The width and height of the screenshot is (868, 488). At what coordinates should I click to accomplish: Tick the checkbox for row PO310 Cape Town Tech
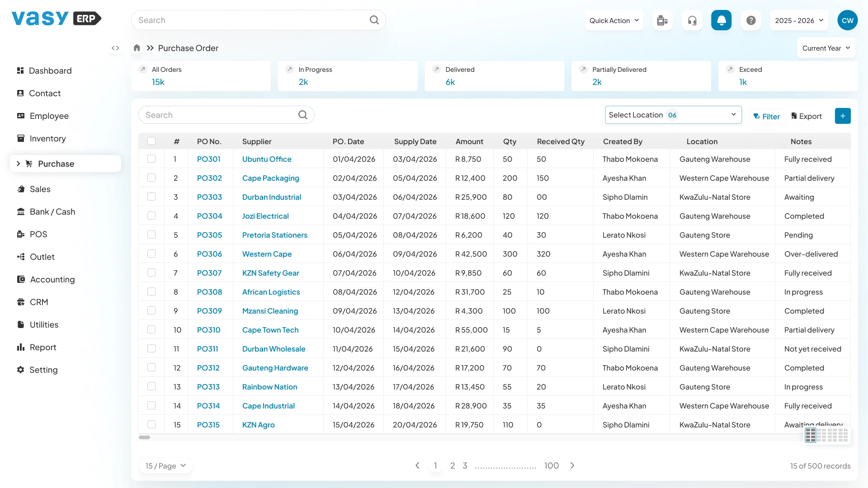(x=151, y=329)
